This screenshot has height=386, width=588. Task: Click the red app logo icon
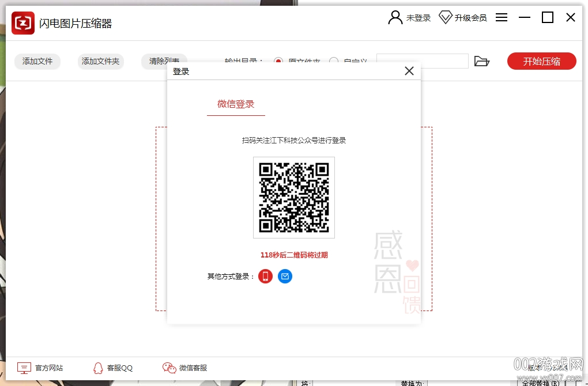tap(23, 23)
